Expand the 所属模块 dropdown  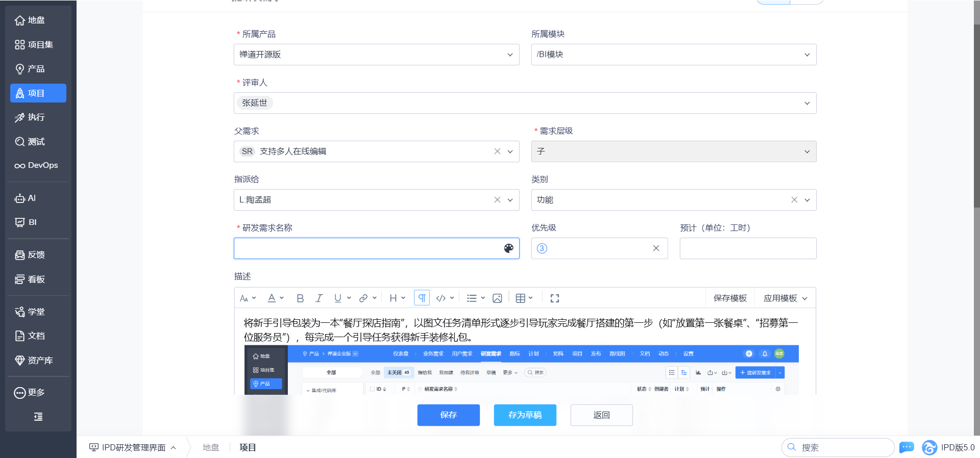pos(674,55)
